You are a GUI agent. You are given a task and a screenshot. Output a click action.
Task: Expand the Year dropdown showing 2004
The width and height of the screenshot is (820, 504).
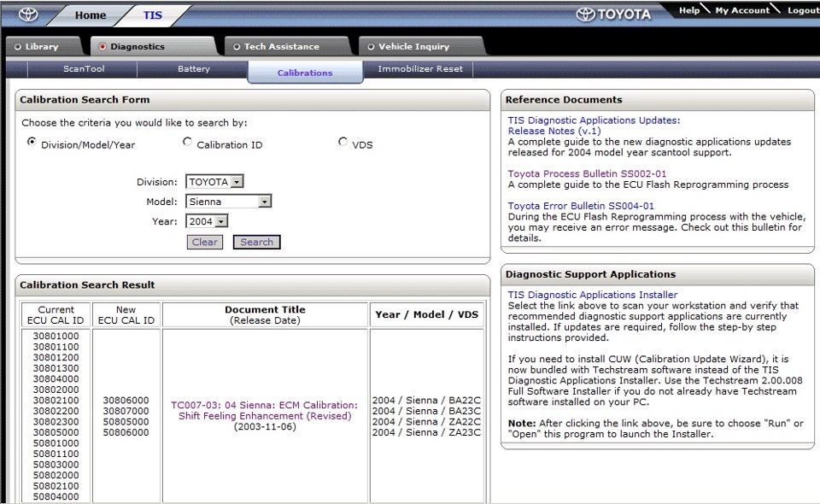coord(207,221)
